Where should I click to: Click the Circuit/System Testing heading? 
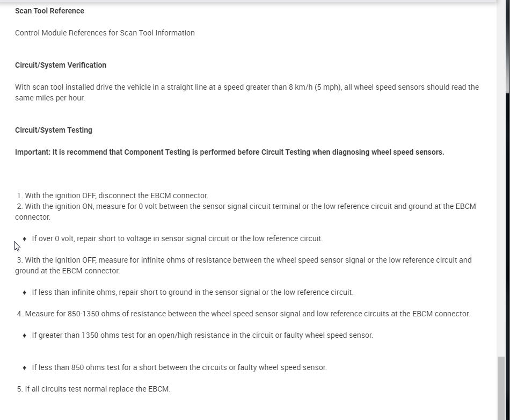pos(54,130)
